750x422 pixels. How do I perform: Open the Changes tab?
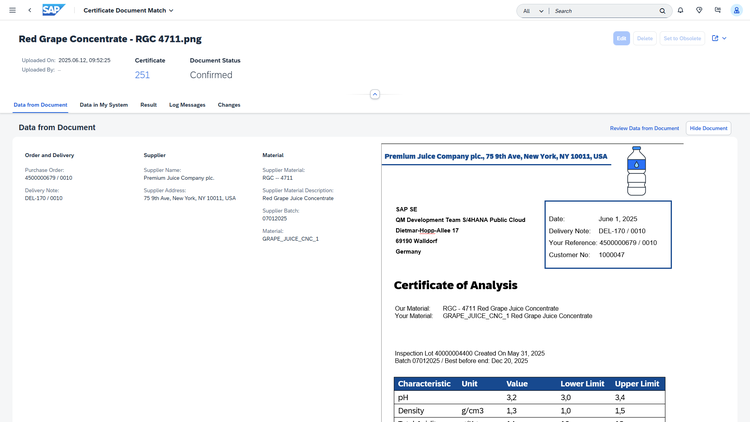[229, 105]
